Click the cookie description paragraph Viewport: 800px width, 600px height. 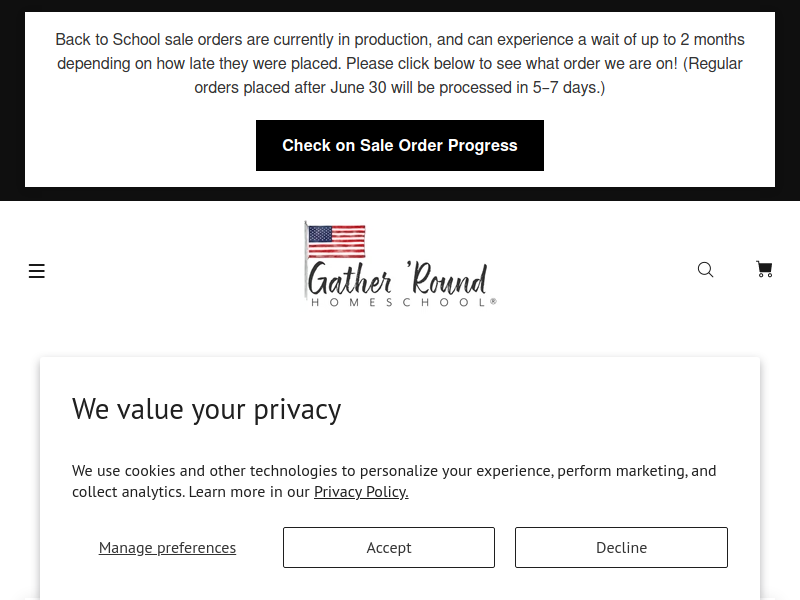(394, 481)
